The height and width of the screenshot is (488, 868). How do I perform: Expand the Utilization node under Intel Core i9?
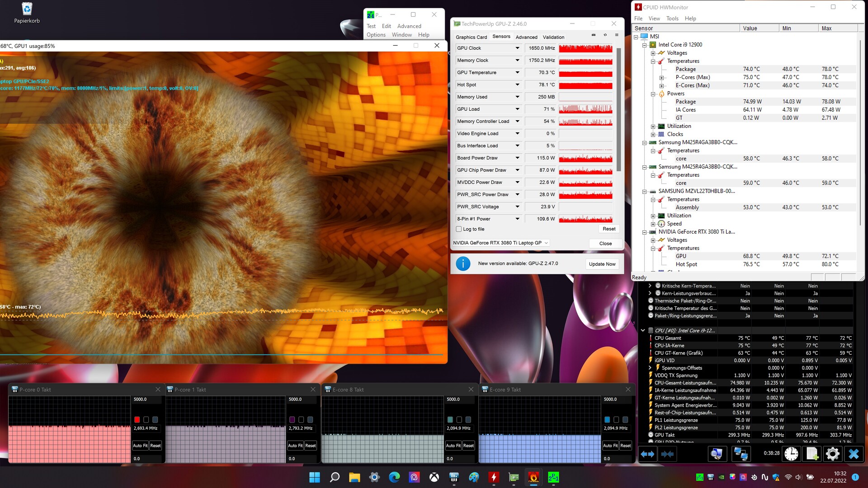[x=653, y=126]
